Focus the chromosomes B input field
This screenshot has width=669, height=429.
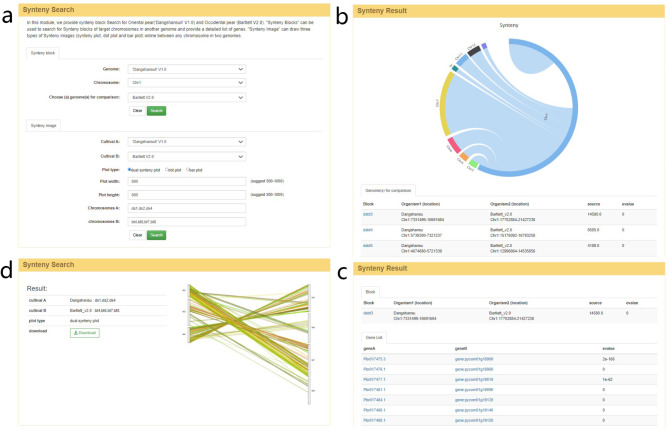(187, 222)
